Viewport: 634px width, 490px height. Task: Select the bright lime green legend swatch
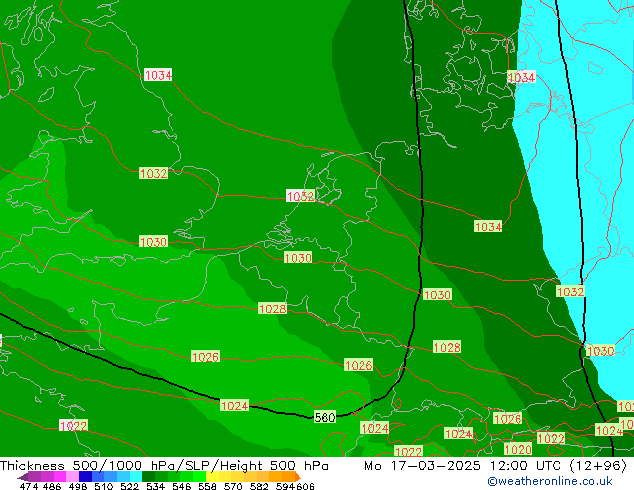click(199, 476)
